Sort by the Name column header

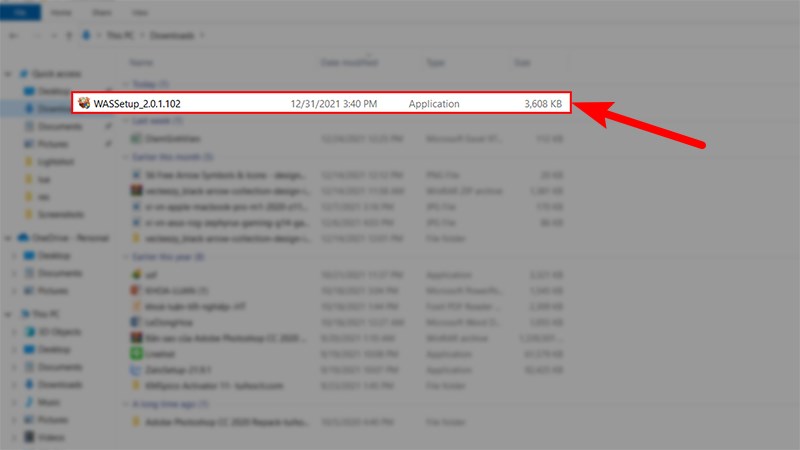coord(141,62)
